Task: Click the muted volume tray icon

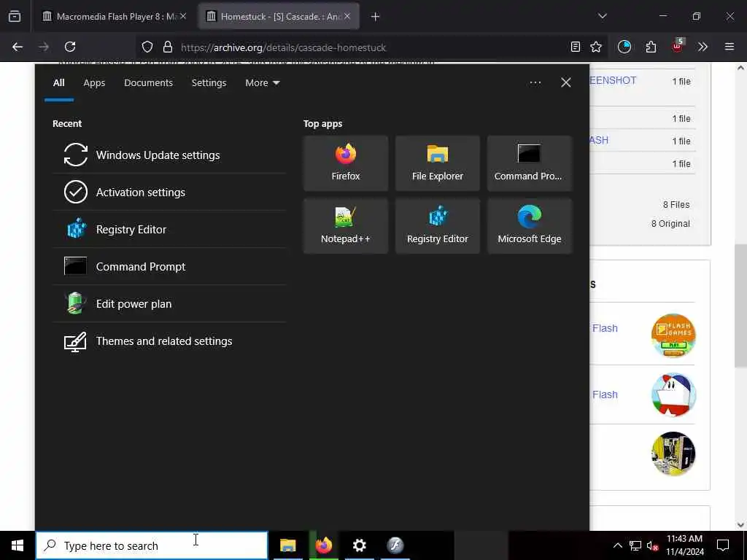Action: coord(653,545)
